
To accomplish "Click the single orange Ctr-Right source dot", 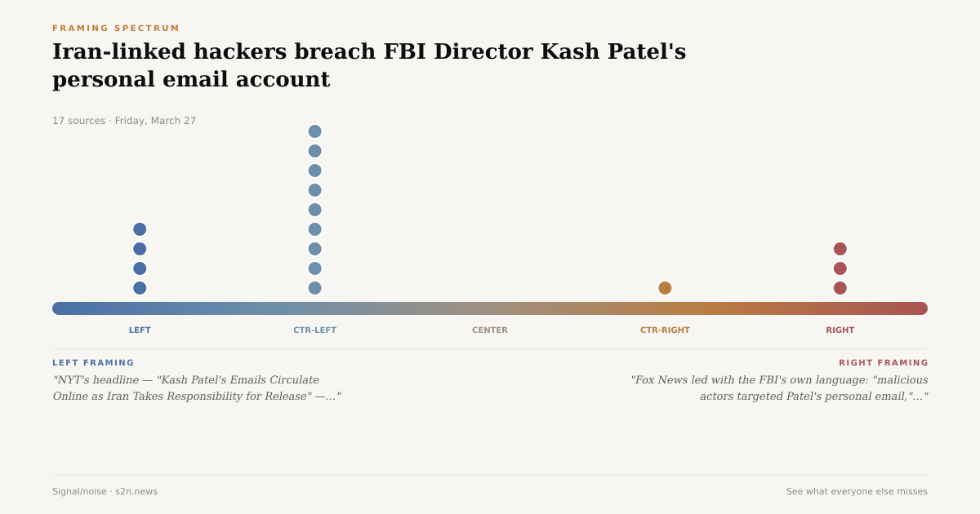I will coord(665,288).
